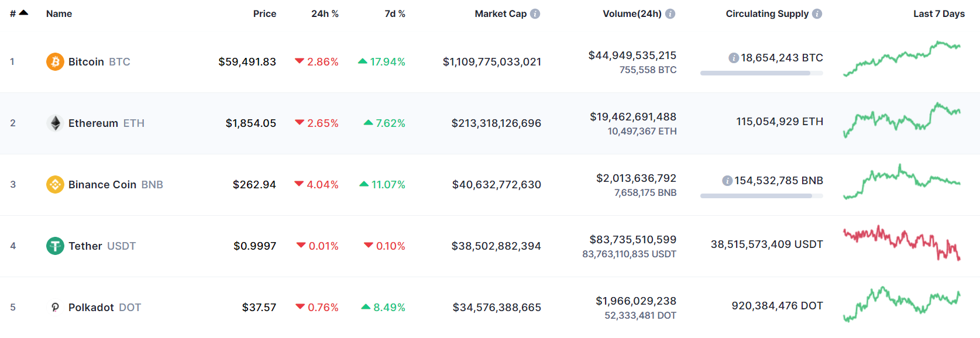Click Bitcoin 24h change 2.86%
Viewport: 980px width, 338px height.
click(317, 61)
